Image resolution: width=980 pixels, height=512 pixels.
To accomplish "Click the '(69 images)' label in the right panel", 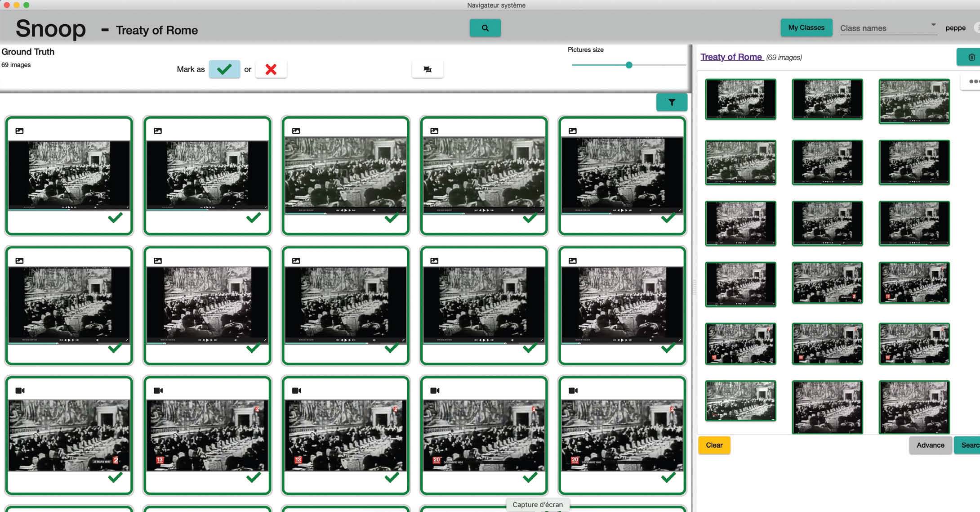I will pyautogui.click(x=784, y=58).
